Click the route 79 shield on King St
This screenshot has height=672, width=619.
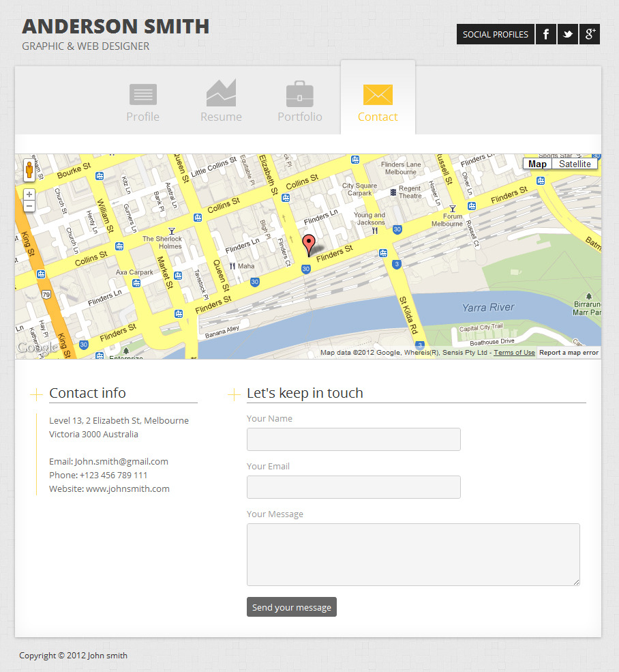(x=46, y=295)
